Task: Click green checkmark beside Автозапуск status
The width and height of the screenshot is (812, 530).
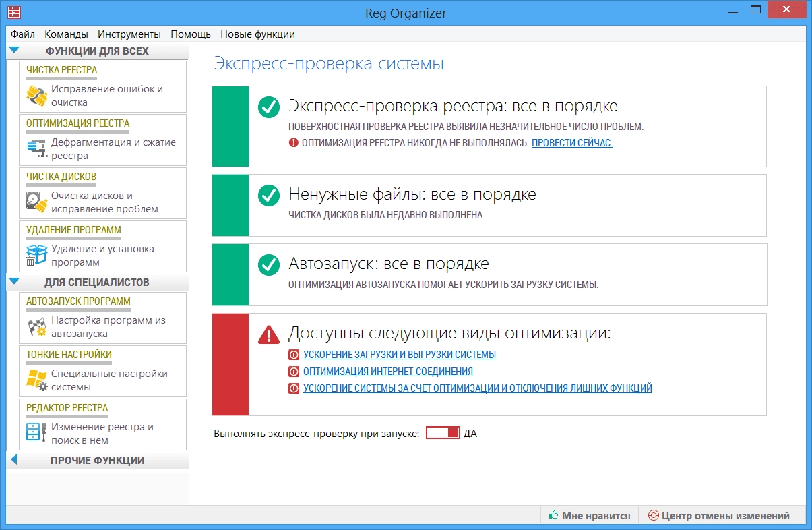Action: 269,265
